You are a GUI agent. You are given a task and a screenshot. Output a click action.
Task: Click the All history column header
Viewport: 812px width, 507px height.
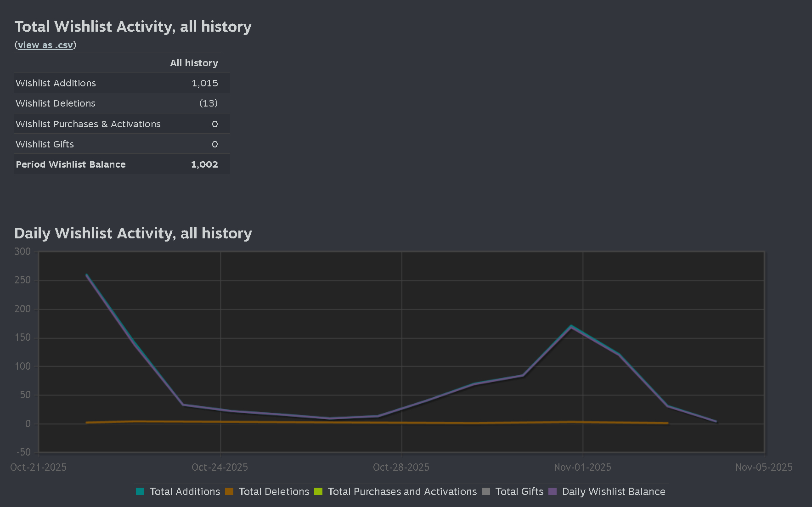point(194,63)
